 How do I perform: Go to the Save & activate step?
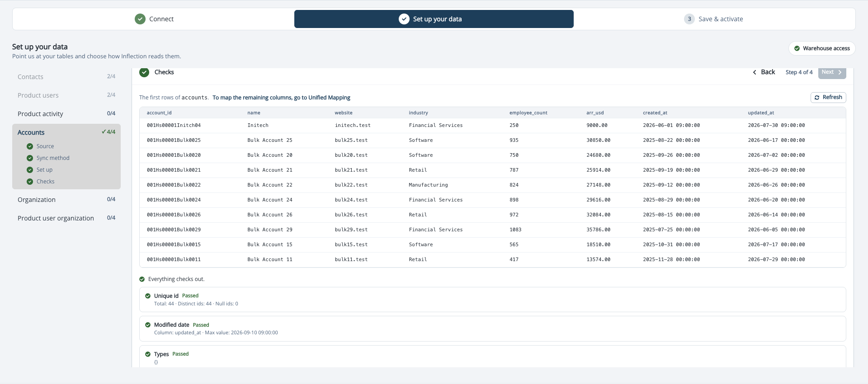pos(713,19)
